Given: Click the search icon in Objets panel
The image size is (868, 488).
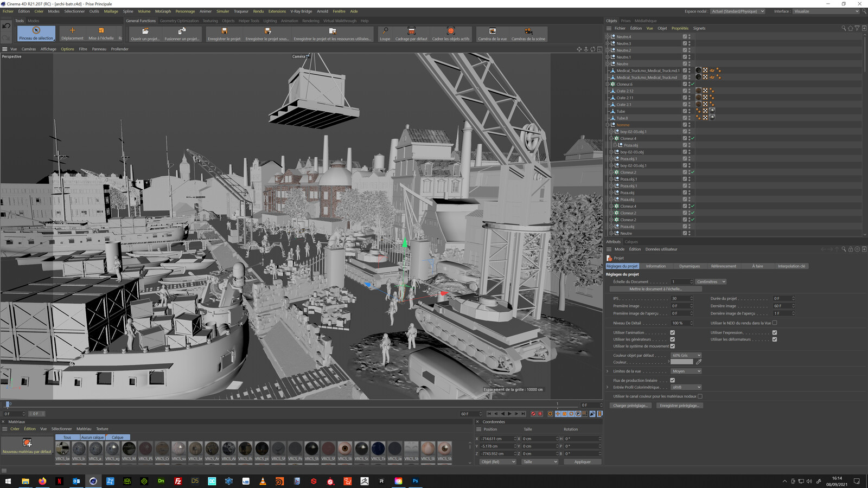Looking at the screenshot, I should point(844,28).
